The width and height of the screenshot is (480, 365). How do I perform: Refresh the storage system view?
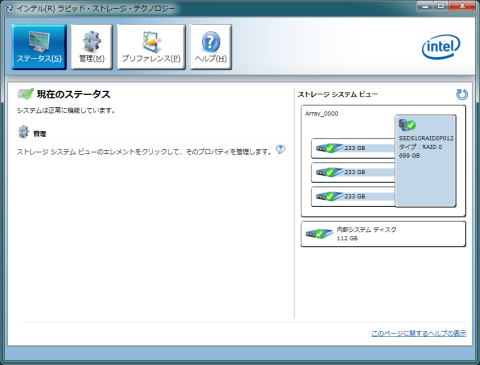[462, 95]
